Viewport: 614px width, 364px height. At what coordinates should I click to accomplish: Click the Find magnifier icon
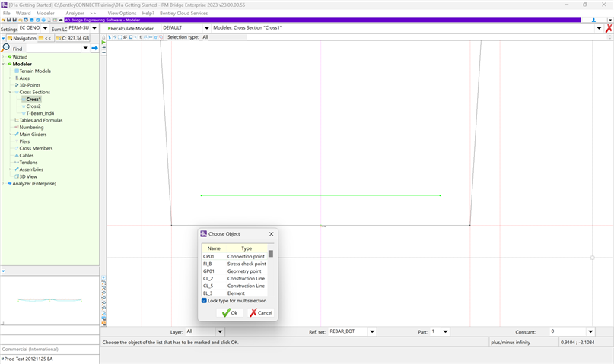6,48
